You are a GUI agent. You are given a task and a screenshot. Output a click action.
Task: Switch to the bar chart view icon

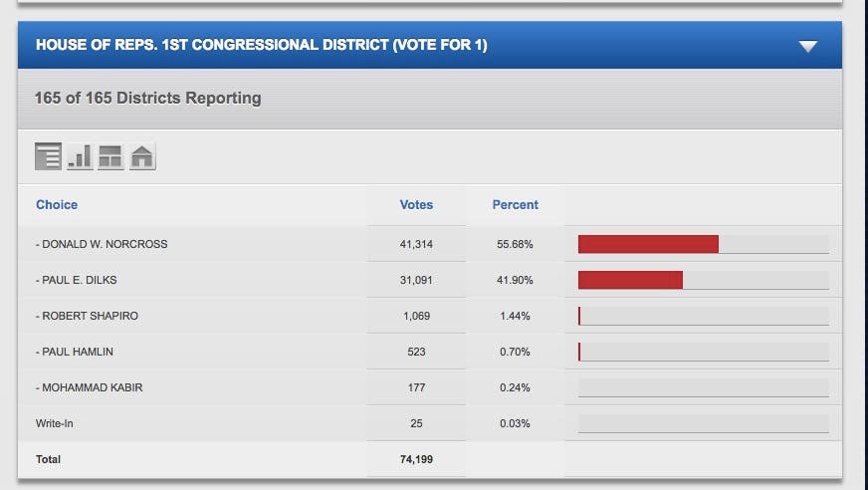(x=80, y=156)
